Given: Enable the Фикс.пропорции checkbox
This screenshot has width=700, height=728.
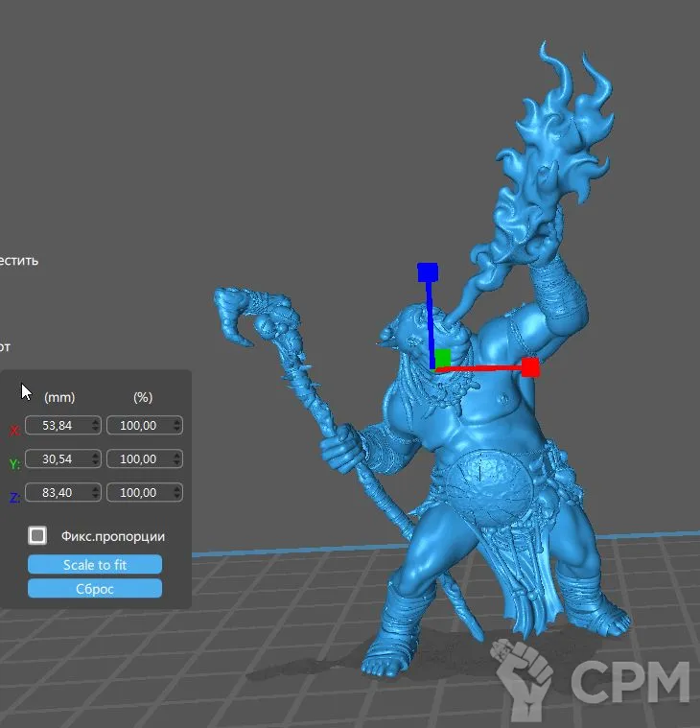Looking at the screenshot, I should [38, 536].
